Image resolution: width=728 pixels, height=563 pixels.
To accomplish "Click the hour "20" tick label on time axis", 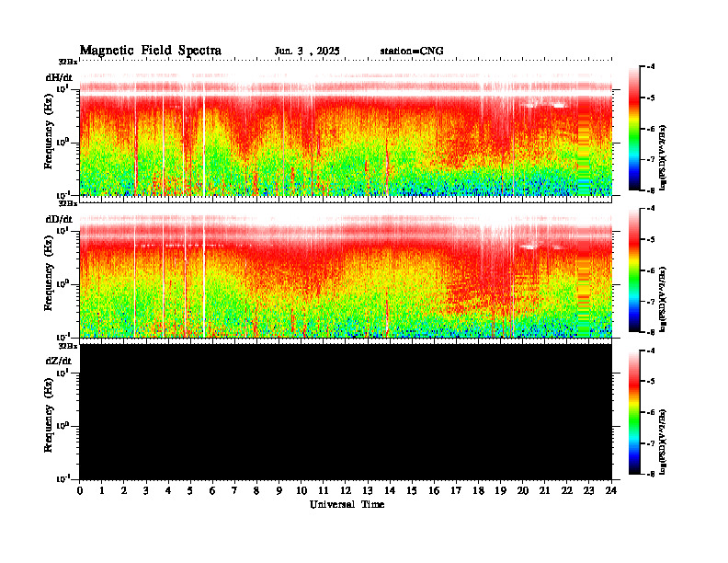I will click(x=523, y=490).
